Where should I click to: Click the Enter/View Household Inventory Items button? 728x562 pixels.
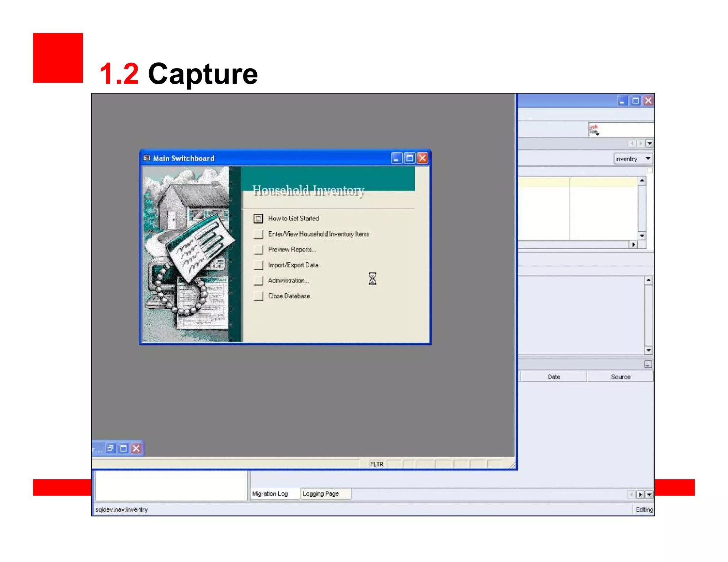tap(258, 234)
